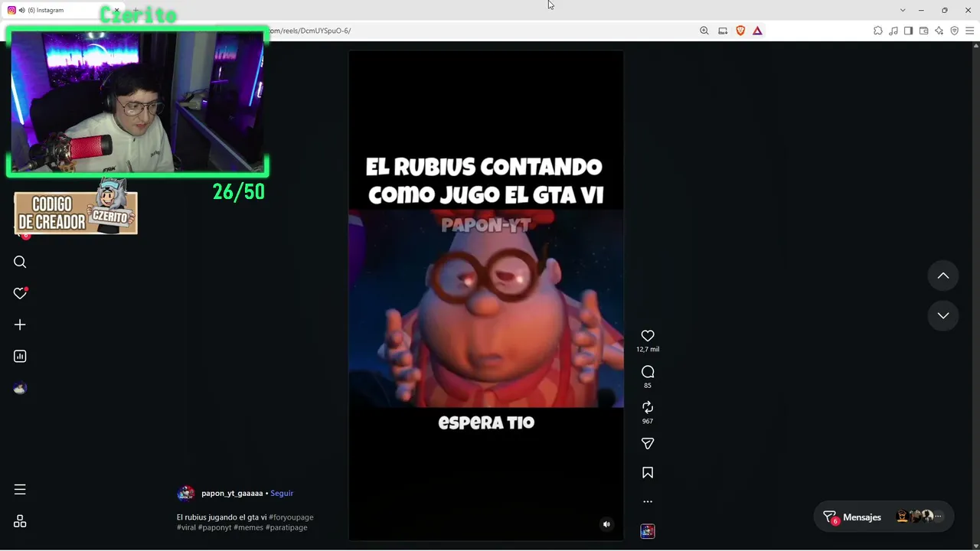Open the papon_yt_gaaaaa profile name
980x551 pixels.
click(232, 494)
